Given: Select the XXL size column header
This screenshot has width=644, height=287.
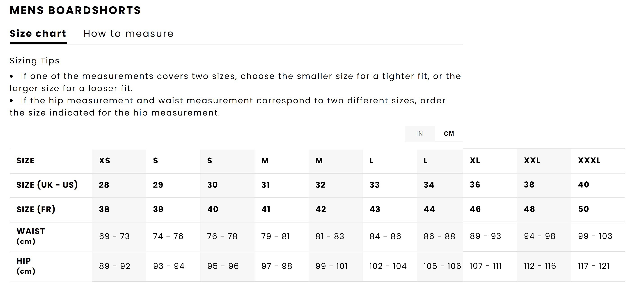Looking at the screenshot, I should click(x=532, y=160).
